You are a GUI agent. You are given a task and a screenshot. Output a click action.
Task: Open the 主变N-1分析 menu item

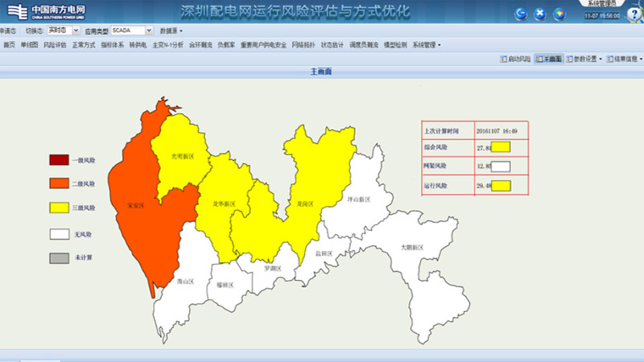pos(167,45)
